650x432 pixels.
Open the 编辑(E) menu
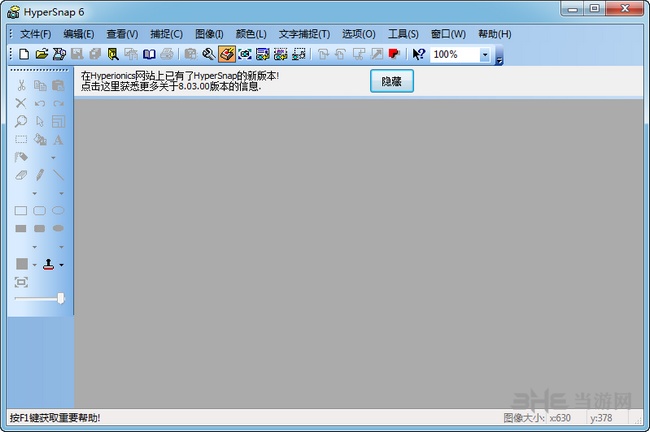click(x=79, y=34)
